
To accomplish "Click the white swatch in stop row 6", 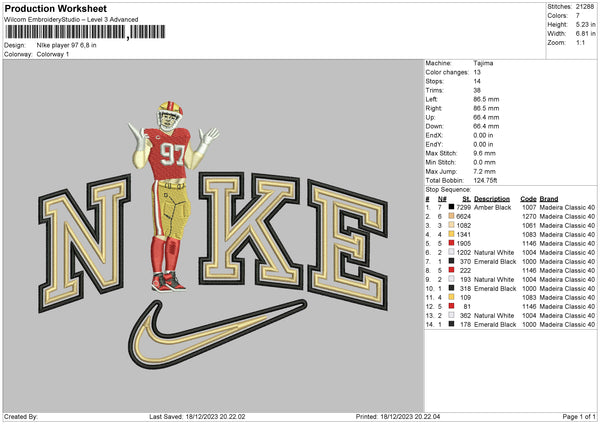I will (x=452, y=252).
